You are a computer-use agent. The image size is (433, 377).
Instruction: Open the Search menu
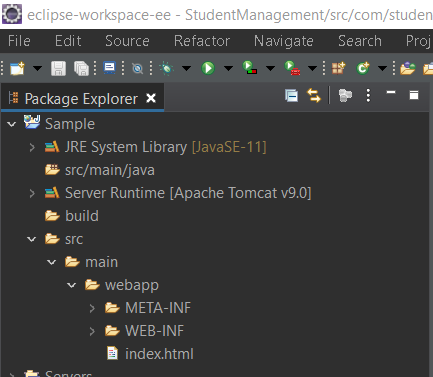360,41
